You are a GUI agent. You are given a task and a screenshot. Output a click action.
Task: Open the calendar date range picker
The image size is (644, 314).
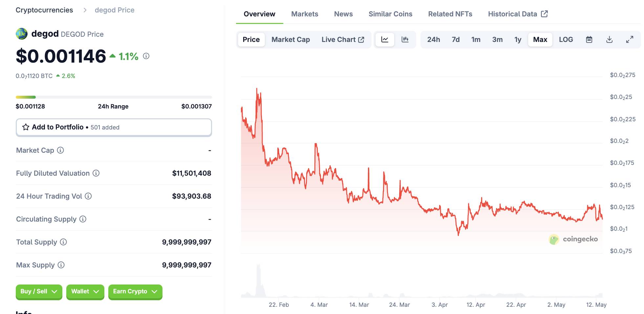[x=589, y=40]
